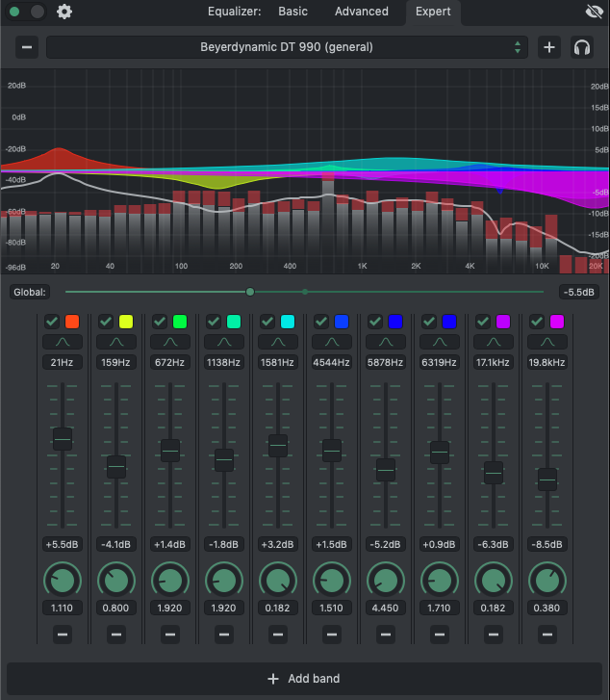The image size is (610, 700).
Task: Open the filter type selector for 1581Hz band
Action: click(278, 342)
